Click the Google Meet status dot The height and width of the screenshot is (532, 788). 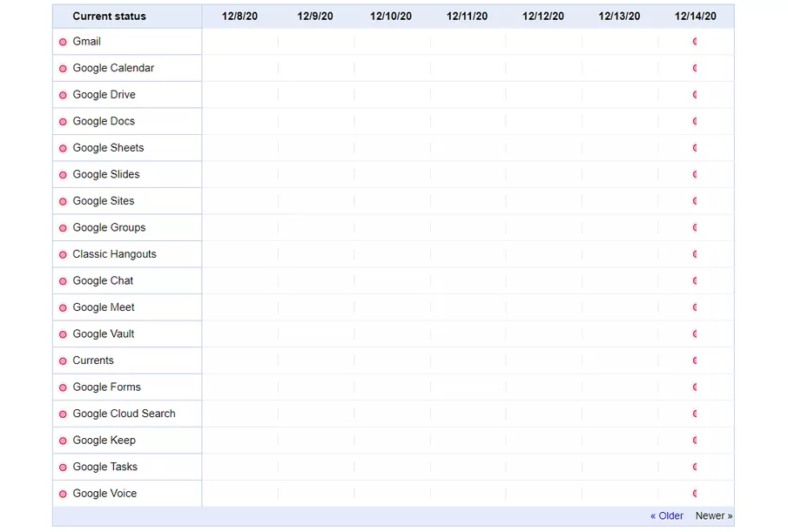point(63,308)
